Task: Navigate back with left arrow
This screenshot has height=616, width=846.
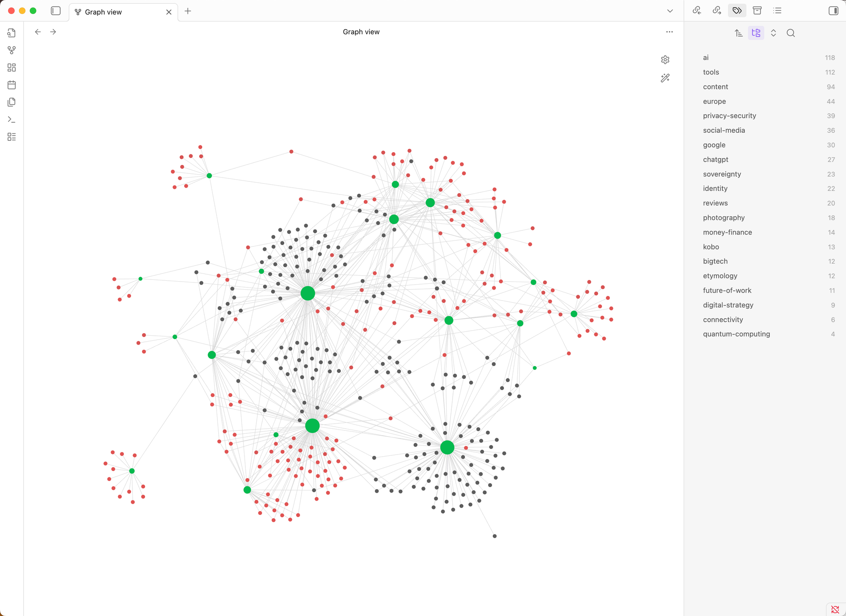Action: click(38, 32)
